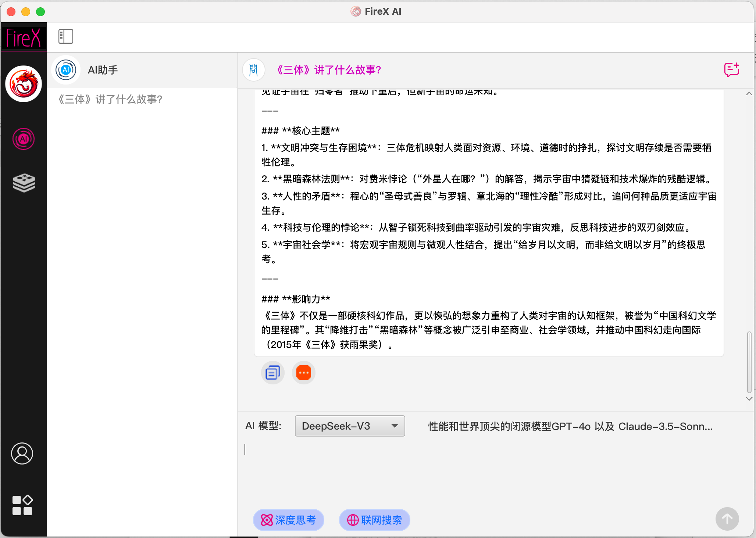
Task: Toggle the AI助手 assistant entry
Action: click(x=102, y=70)
